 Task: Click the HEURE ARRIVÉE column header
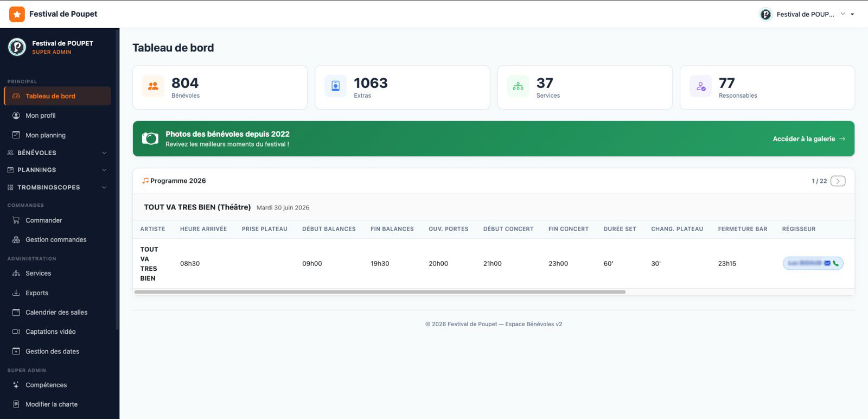(203, 229)
